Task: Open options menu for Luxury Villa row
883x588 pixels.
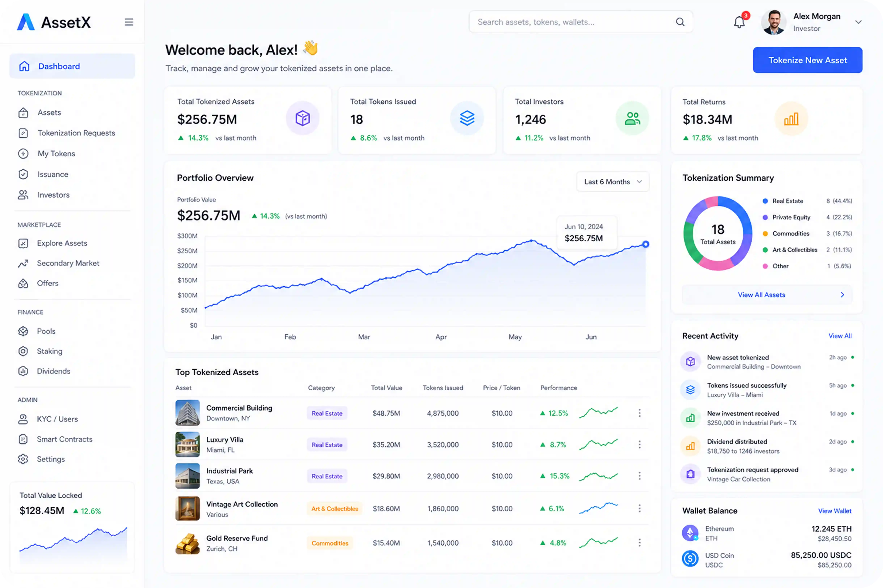Action: 639,445
